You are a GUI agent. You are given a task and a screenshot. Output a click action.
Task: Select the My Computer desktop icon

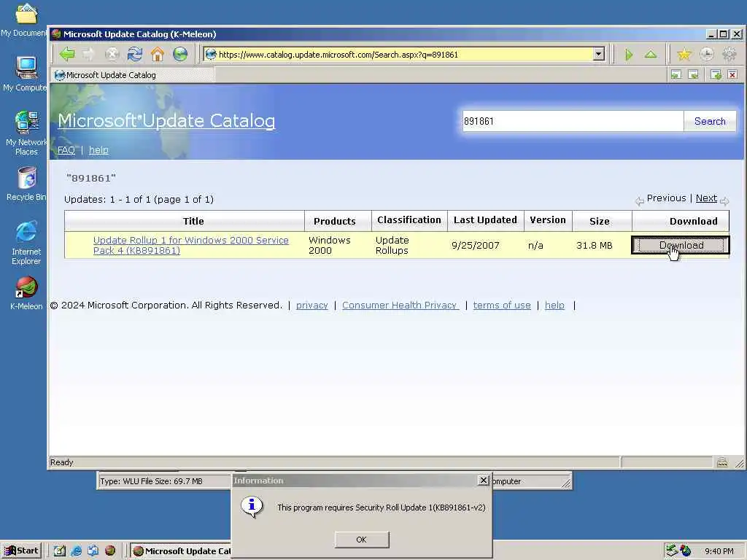click(26, 74)
